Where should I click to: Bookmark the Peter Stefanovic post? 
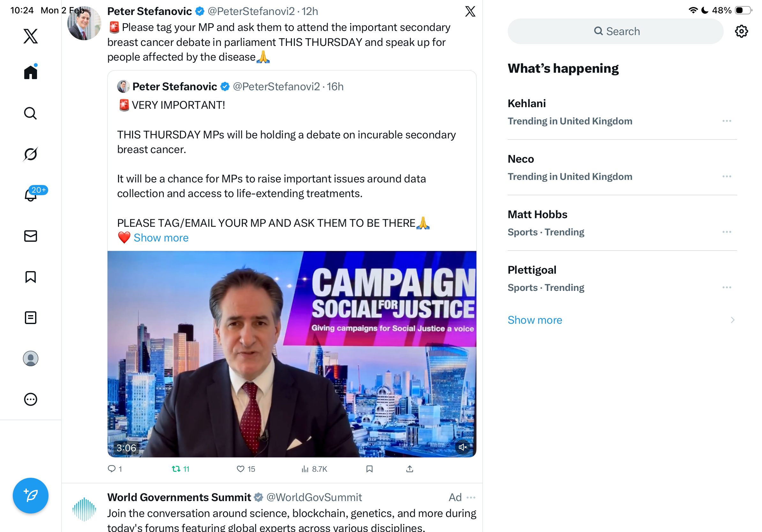point(370,469)
